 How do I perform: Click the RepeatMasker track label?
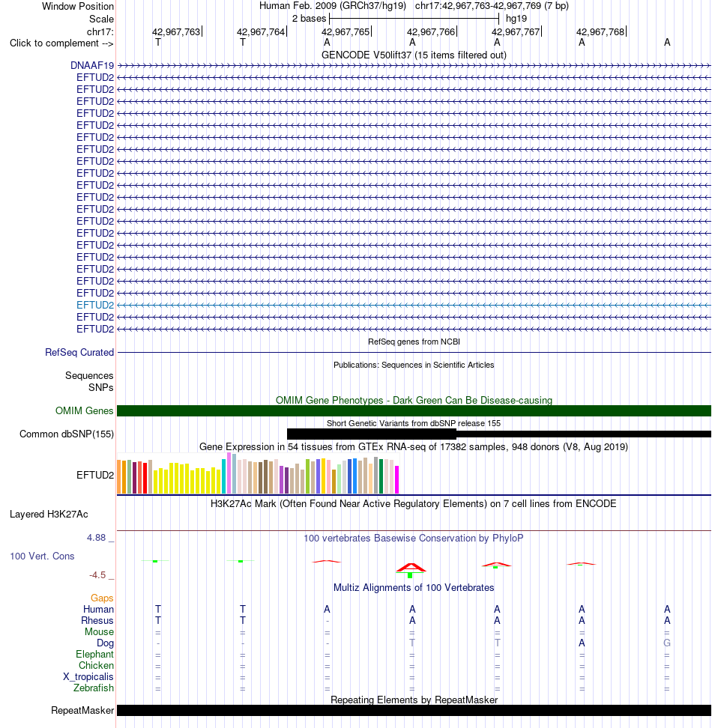(82, 711)
